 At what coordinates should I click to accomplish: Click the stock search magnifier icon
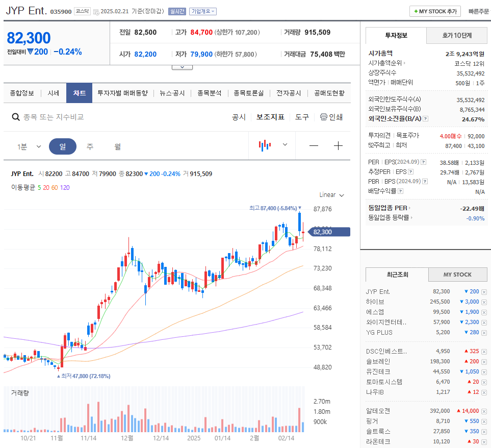click(16, 117)
